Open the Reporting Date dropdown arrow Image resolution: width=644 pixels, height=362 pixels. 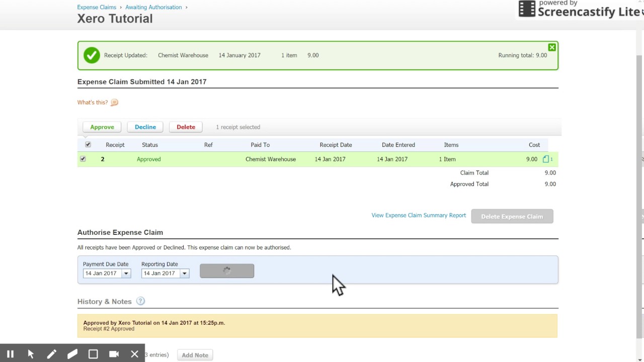coord(184,274)
